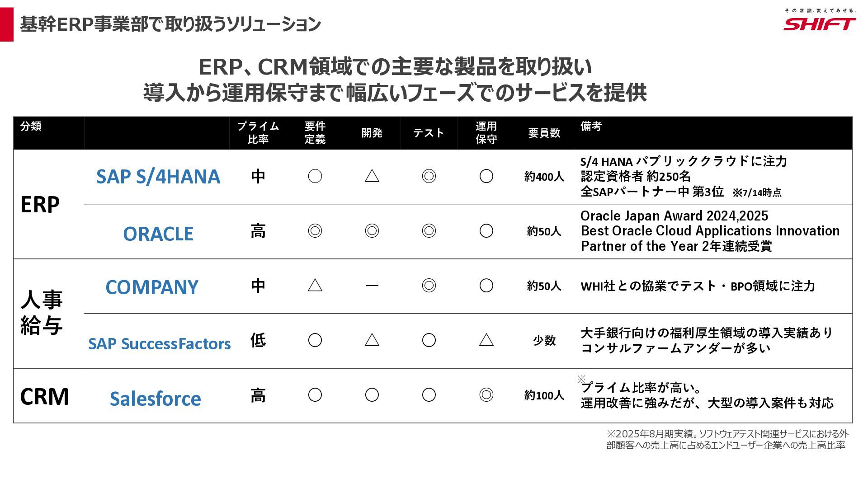Click double circle in Salesforce 運用保守 cell

point(486,395)
